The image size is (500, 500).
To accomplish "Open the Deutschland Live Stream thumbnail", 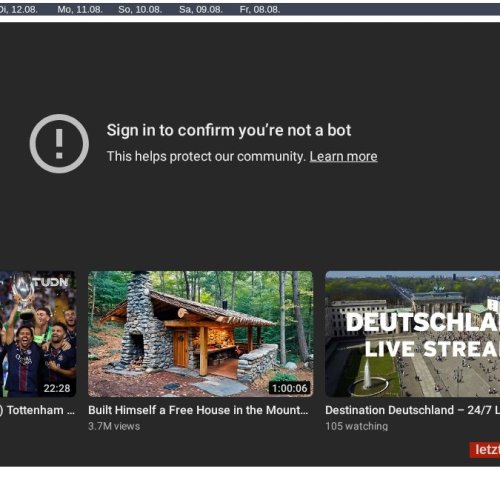I will pyautogui.click(x=413, y=334).
